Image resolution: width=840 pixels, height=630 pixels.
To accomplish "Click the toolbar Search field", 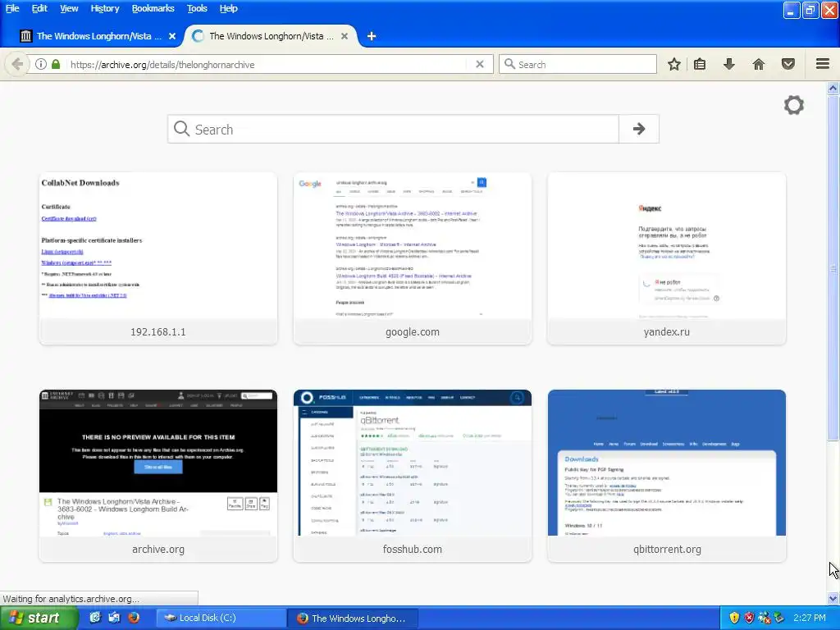I will pos(577,64).
